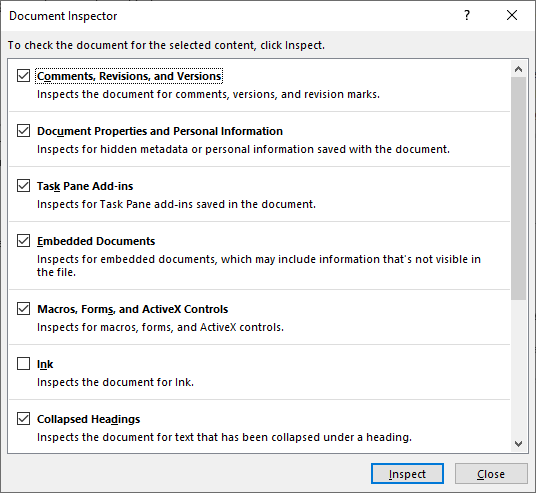Click the Help question mark icon

[467, 15]
